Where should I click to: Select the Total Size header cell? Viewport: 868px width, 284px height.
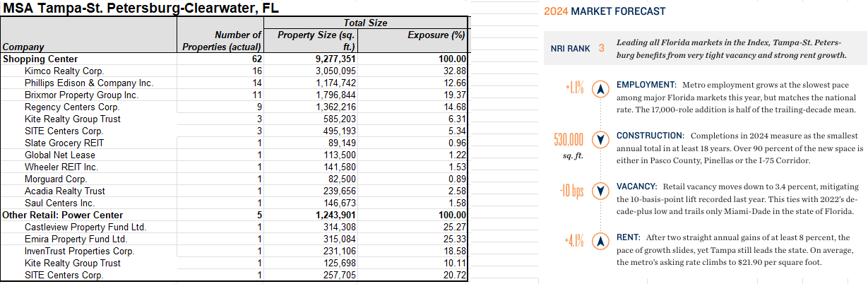[x=364, y=23]
